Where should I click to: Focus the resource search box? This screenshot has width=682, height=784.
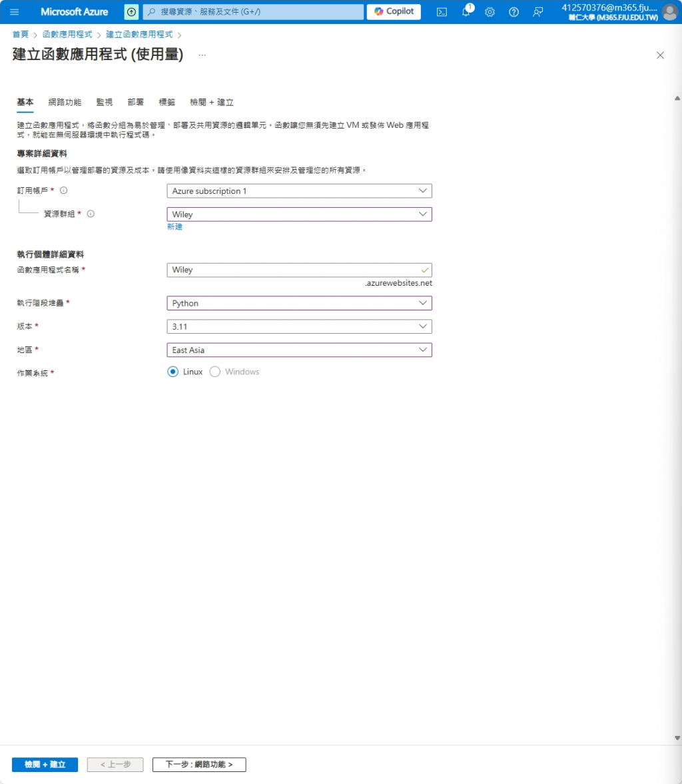pyautogui.click(x=253, y=11)
